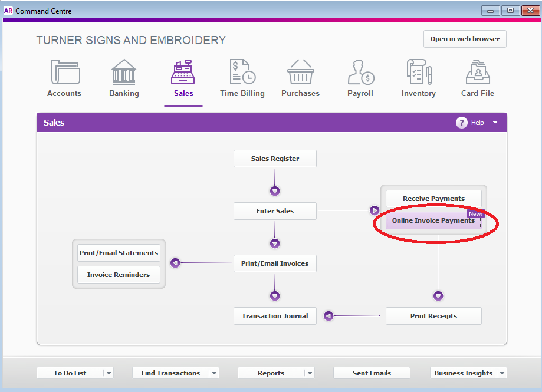Click the Enter Sales button
This screenshot has width=542, height=392.
coord(275,211)
